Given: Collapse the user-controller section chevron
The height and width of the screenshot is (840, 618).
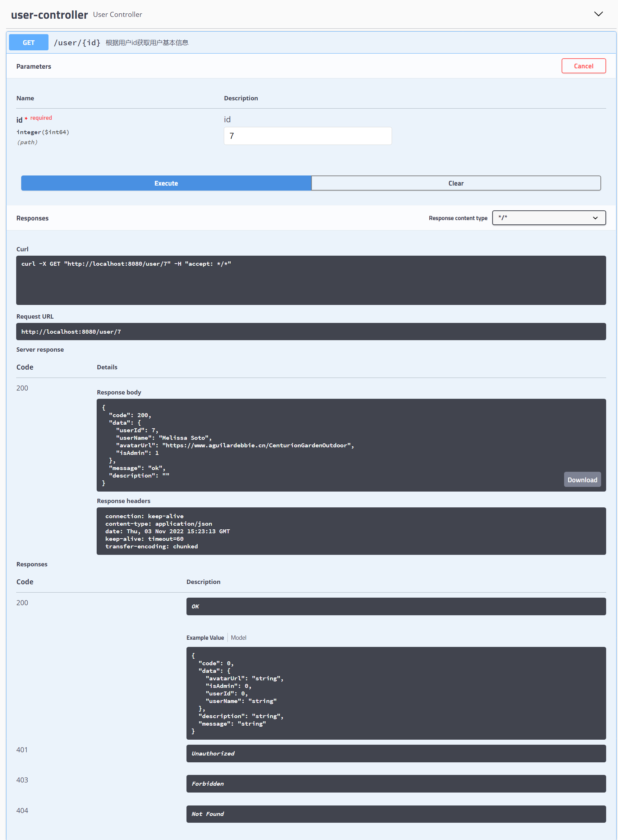Looking at the screenshot, I should click(598, 14).
